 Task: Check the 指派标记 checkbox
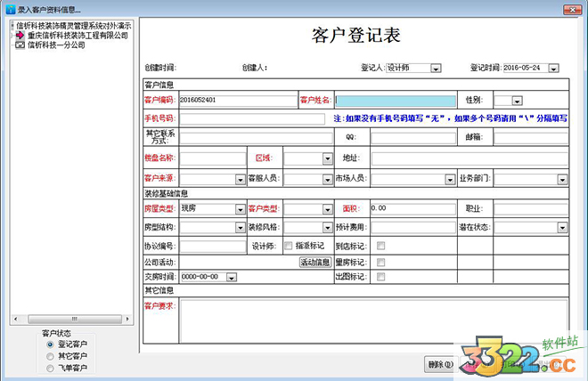[x=288, y=247]
